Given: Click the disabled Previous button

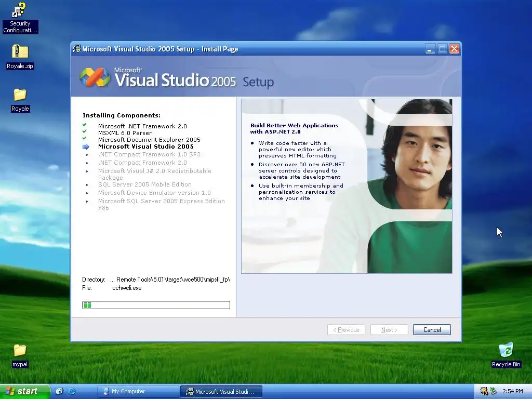Looking at the screenshot, I should click(x=346, y=330).
